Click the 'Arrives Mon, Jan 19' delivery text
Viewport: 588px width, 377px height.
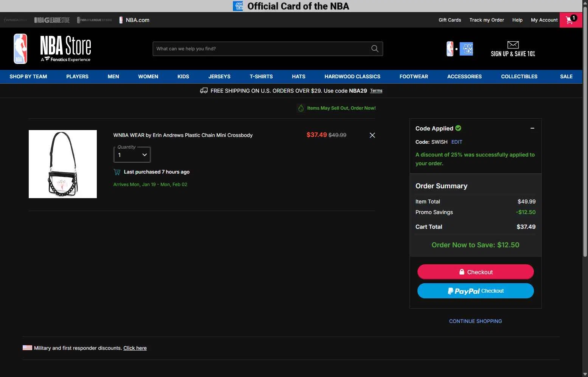(x=150, y=185)
